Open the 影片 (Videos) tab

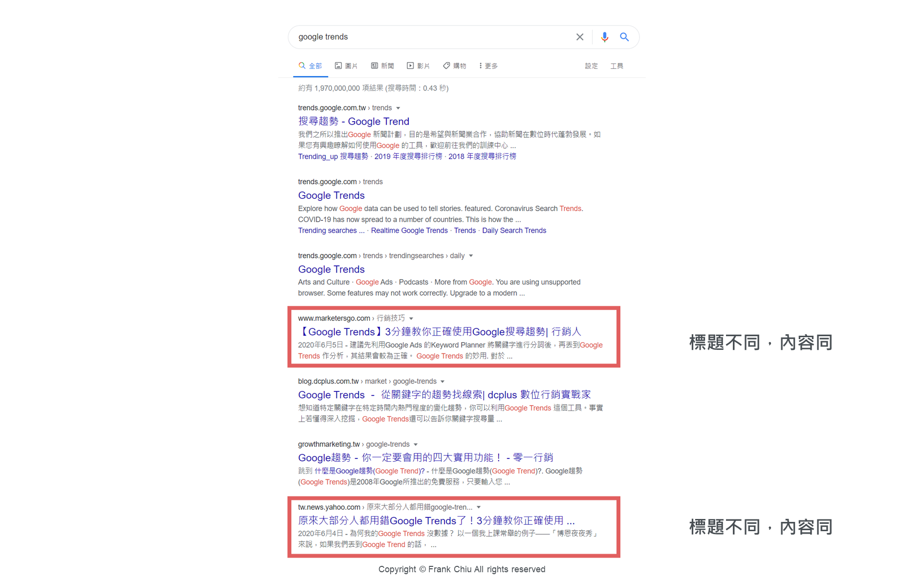point(418,66)
